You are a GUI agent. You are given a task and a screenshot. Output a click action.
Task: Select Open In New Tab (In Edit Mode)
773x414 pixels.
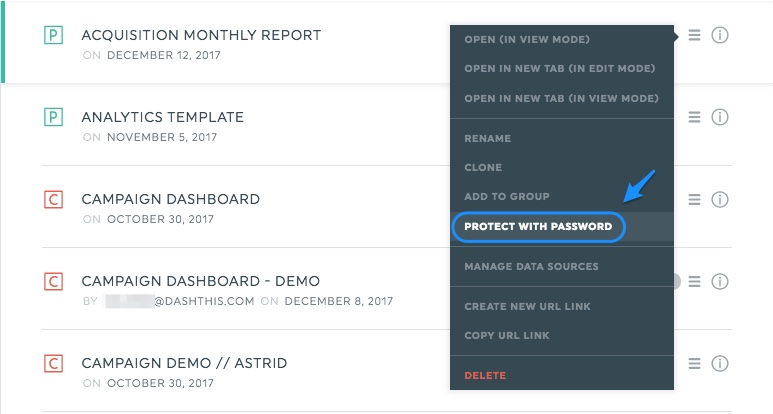pos(560,69)
